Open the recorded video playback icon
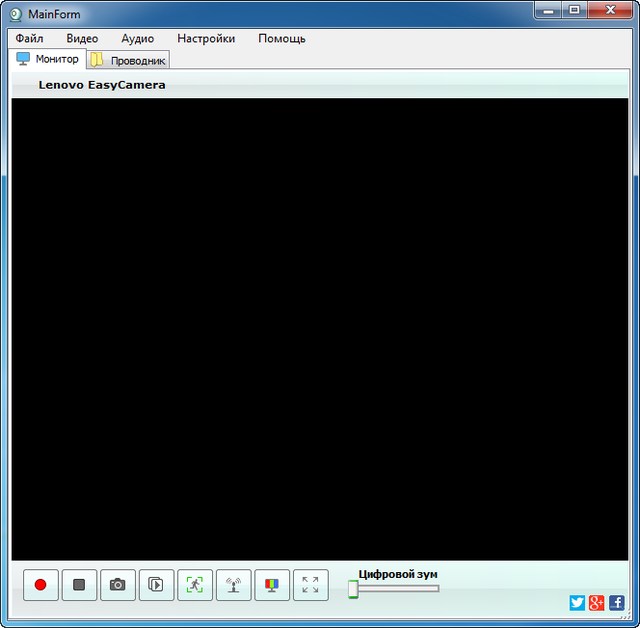The height and width of the screenshot is (628, 640). click(x=156, y=585)
